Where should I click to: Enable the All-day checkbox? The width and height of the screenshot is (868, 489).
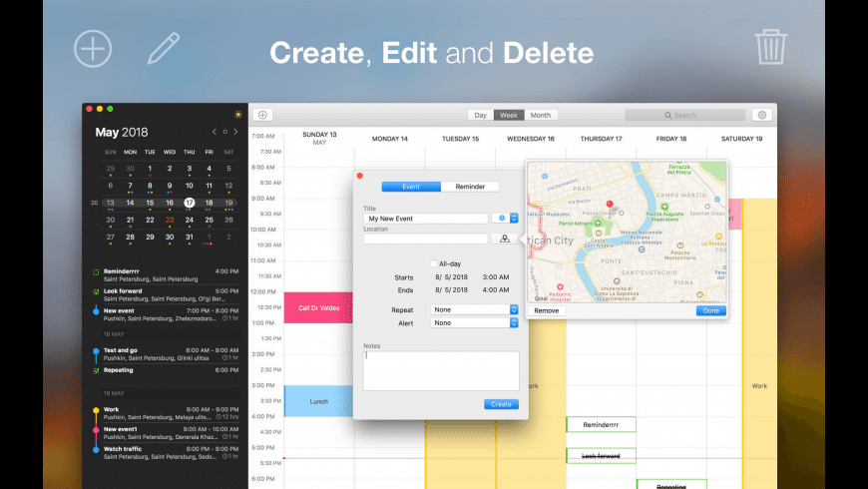(433, 263)
